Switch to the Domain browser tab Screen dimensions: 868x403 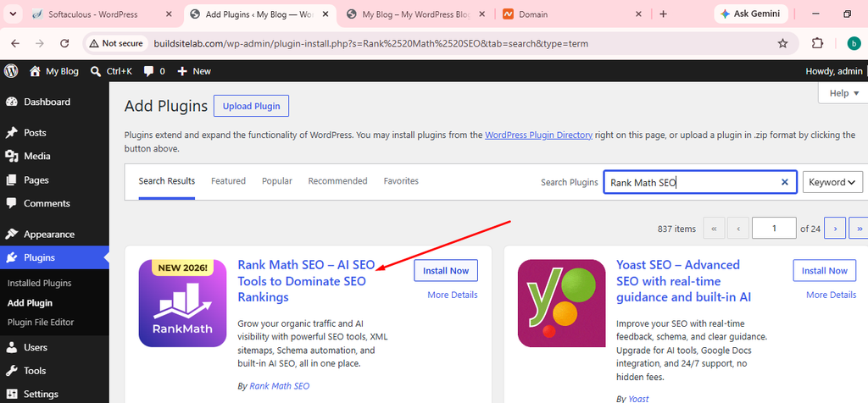click(x=572, y=14)
